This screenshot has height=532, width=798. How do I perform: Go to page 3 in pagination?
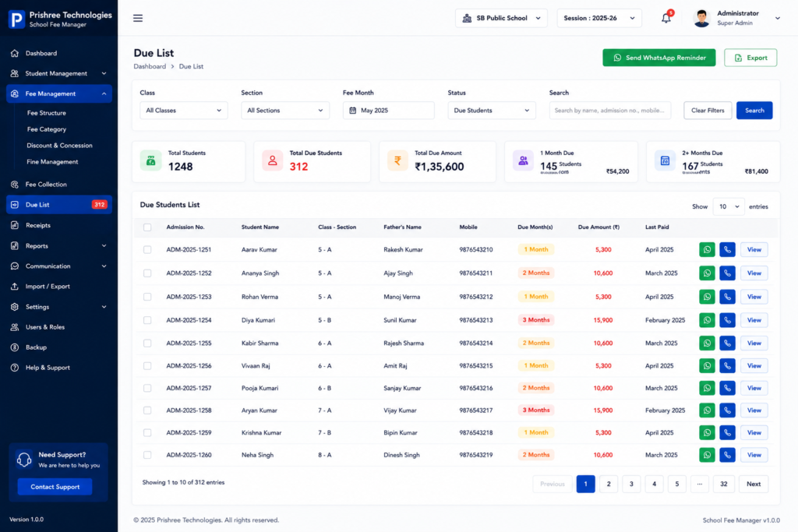click(631, 484)
